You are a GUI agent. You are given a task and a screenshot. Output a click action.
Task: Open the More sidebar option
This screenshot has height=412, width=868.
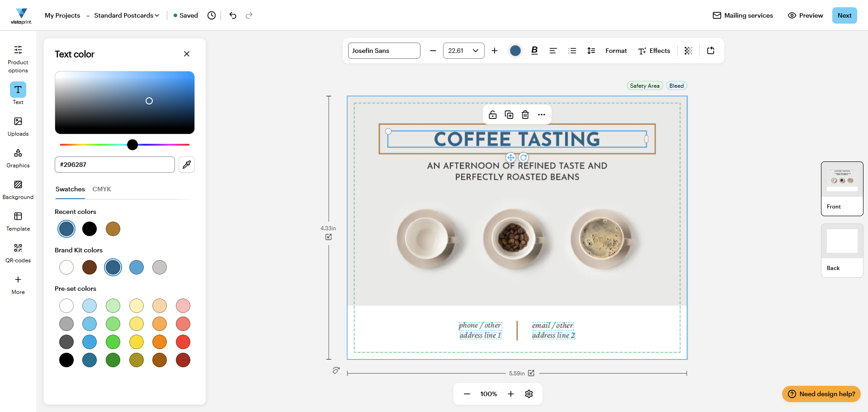18,285
